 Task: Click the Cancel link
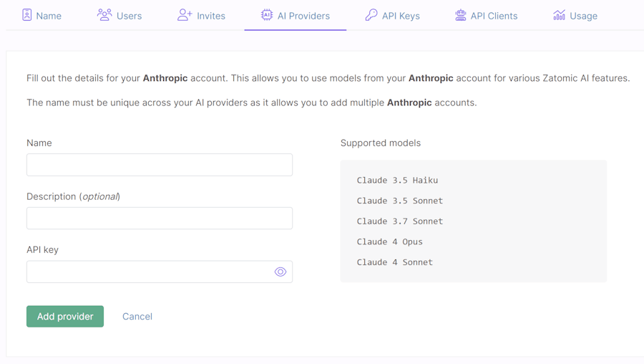click(x=137, y=316)
